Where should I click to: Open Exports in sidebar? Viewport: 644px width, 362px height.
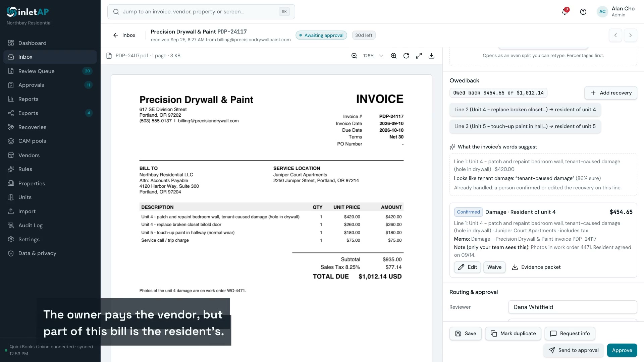[x=50, y=113]
